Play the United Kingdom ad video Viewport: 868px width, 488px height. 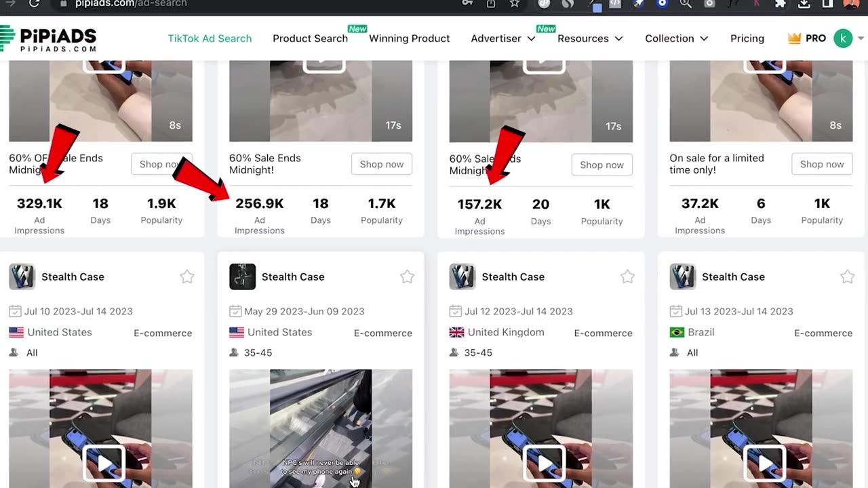[x=545, y=464]
